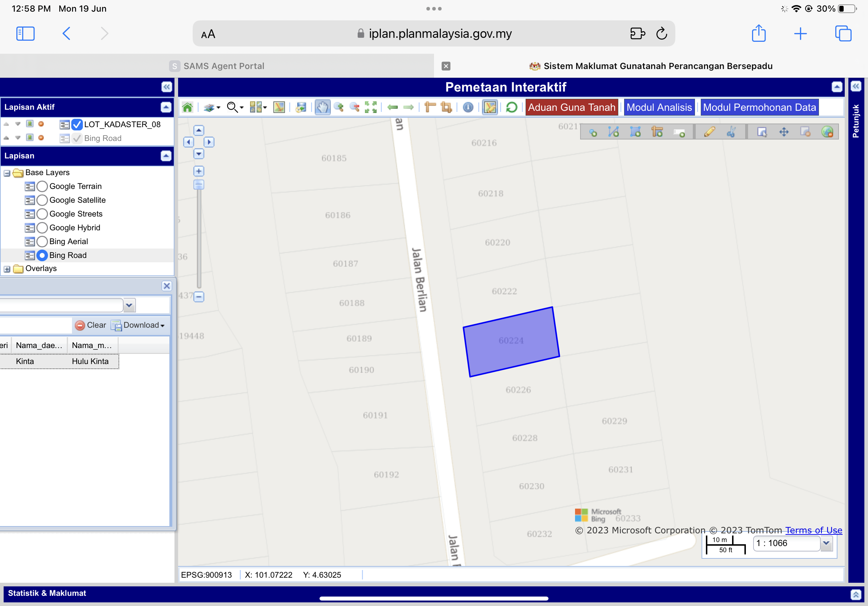Go to previous map extent arrow
The height and width of the screenshot is (606, 868).
[x=393, y=107]
